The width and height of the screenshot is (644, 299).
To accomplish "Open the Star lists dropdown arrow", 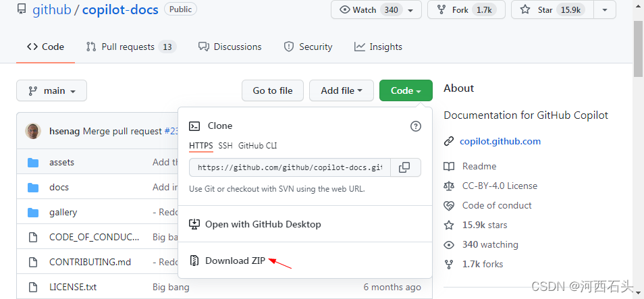I will tap(605, 10).
